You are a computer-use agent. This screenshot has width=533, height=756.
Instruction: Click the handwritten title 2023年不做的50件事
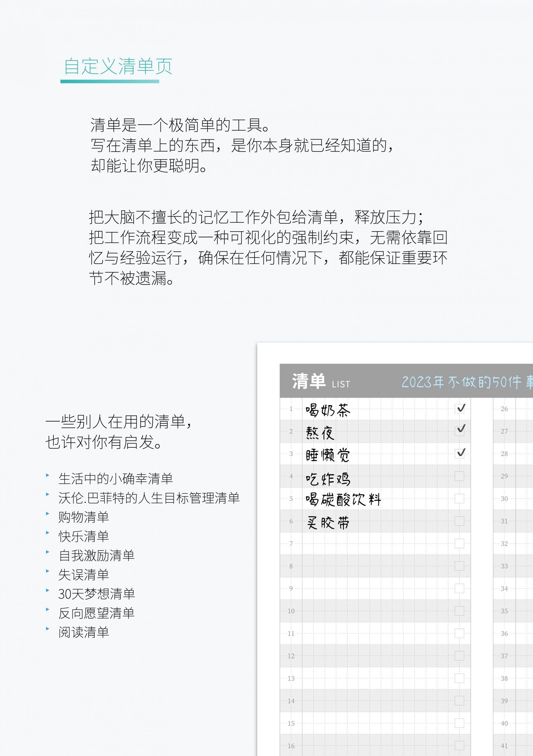click(x=466, y=382)
